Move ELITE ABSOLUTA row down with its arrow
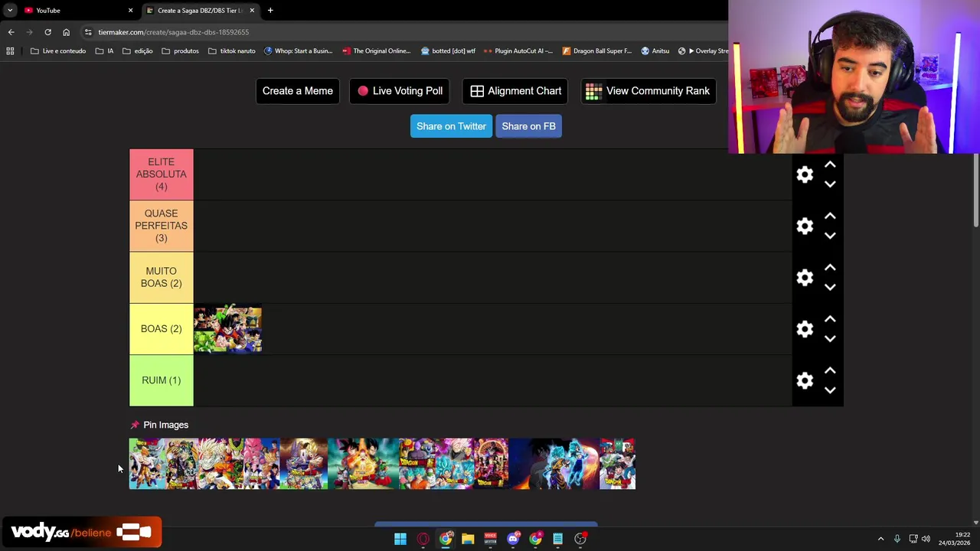Image resolution: width=980 pixels, height=551 pixels. tap(830, 184)
